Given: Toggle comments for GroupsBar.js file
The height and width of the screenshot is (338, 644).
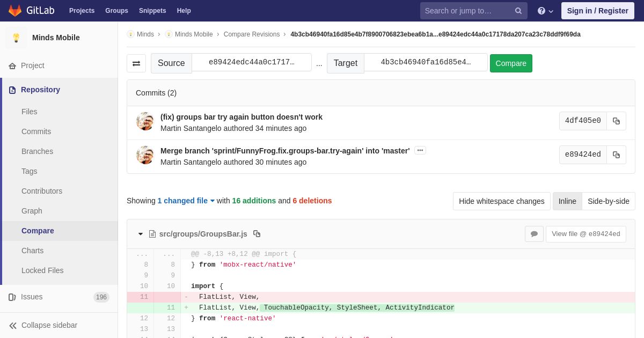Looking at the screenshot, I should (x=534, y=234).
